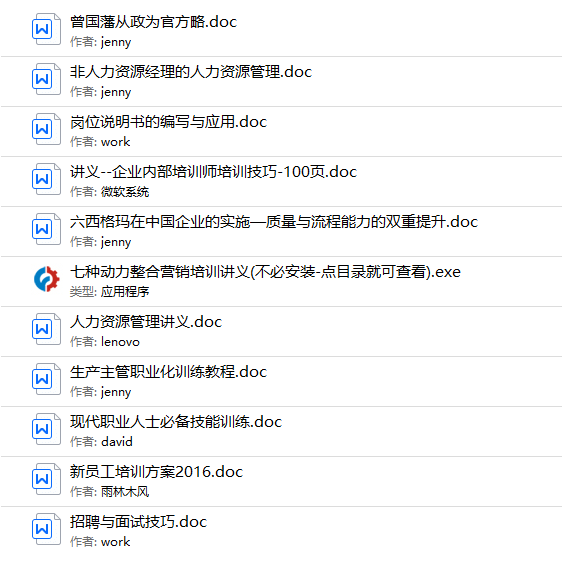Click the document icon for 曾国藩从政为官方略.doc

tap(46, 29)
